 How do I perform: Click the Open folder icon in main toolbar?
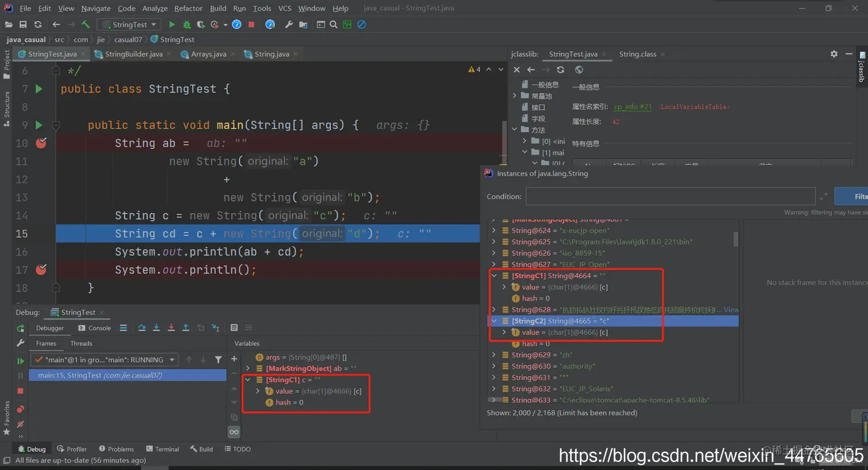coord(9,25)
